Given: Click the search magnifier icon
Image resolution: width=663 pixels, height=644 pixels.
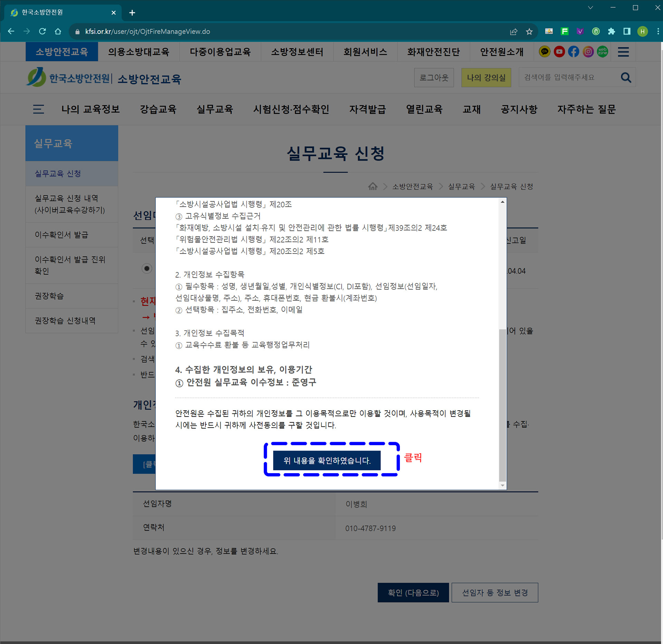Looking at the screenshot, I should tap(626, 78).
